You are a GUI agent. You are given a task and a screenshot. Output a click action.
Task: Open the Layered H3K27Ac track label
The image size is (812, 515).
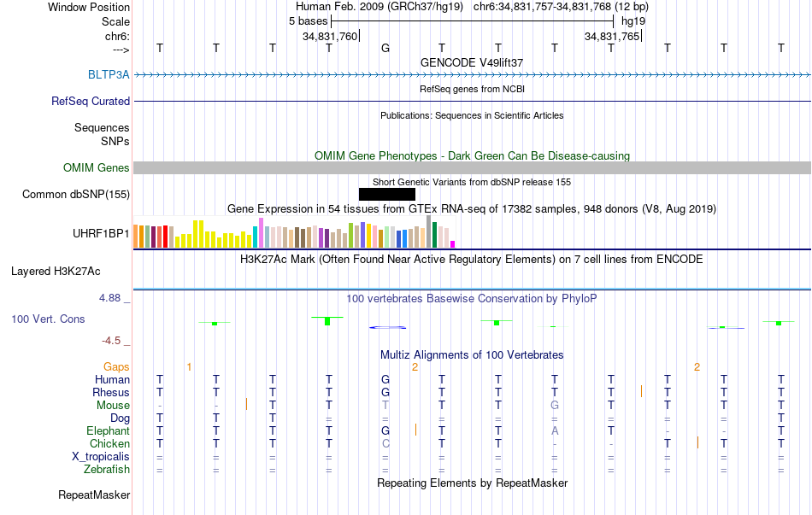tap(56, 272)
